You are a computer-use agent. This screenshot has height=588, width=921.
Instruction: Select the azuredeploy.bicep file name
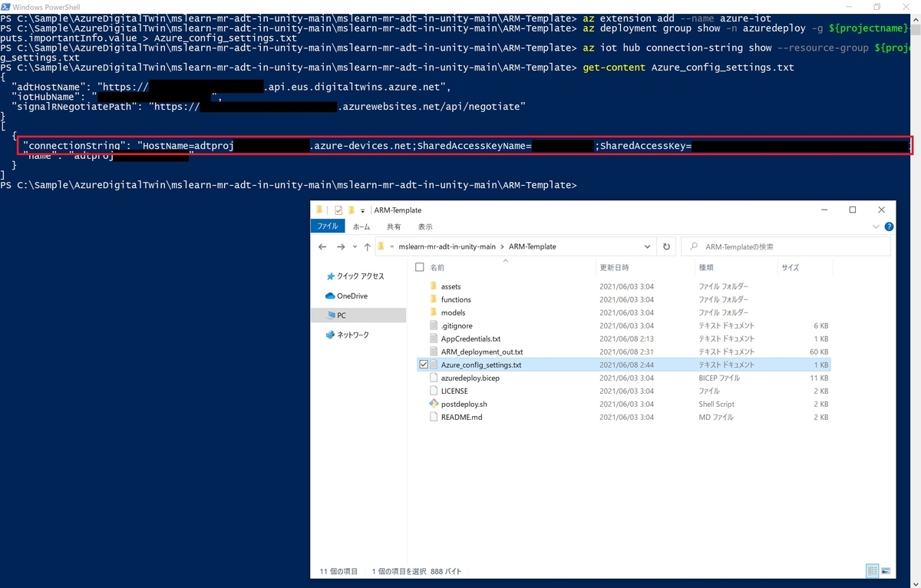pos(470,378)
